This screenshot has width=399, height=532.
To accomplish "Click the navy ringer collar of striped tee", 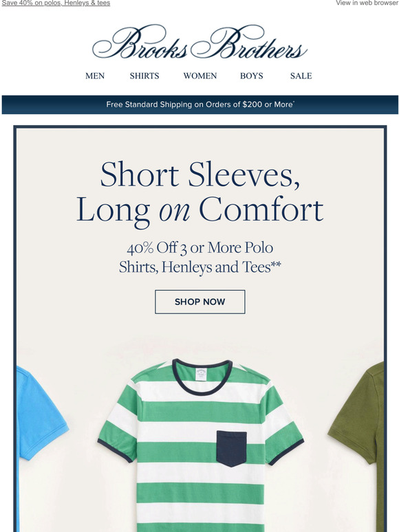I will coord(202,377).
